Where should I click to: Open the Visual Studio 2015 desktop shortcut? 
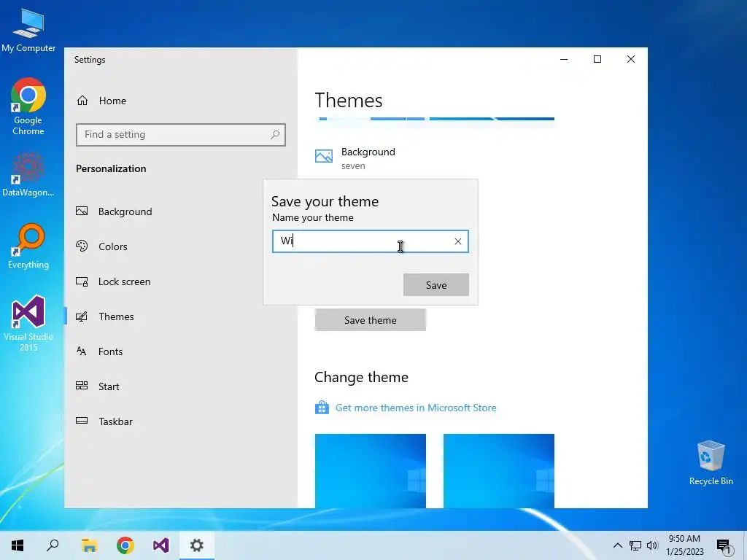[x=28, y=323]
